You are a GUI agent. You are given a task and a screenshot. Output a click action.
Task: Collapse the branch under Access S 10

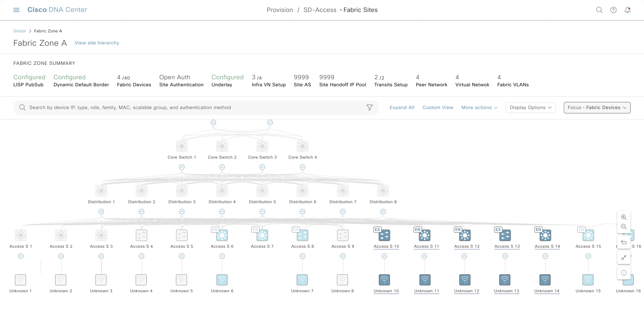coord(384,256)
